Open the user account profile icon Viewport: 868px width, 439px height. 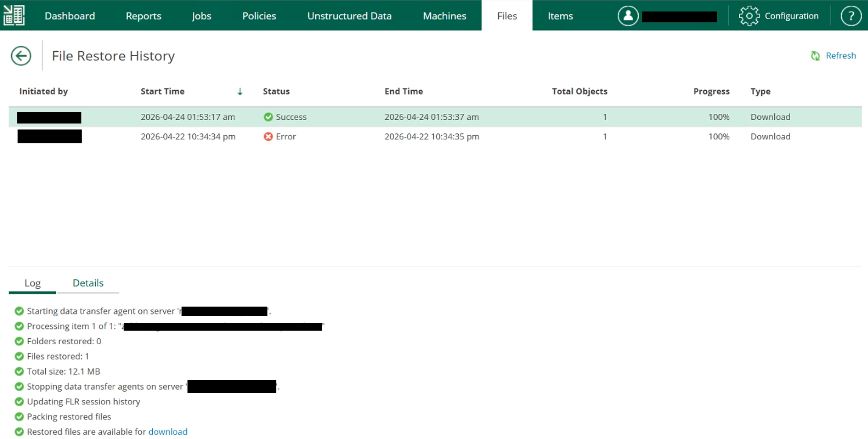click(x=628, y=16)
